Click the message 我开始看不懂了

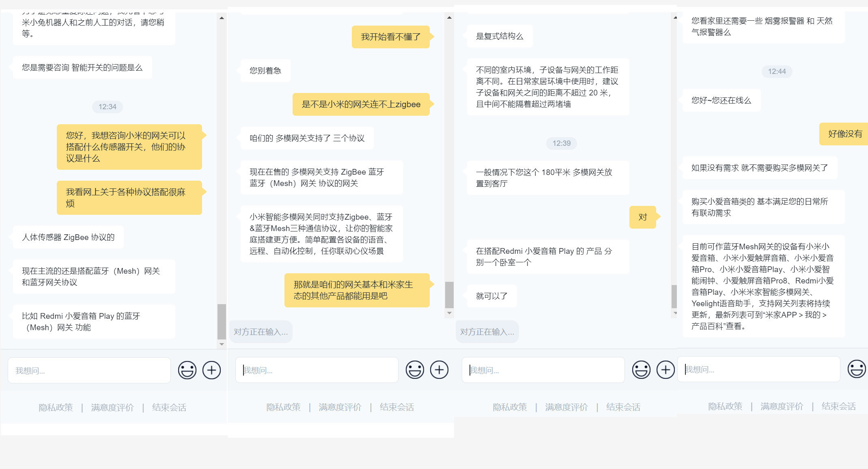391,37
